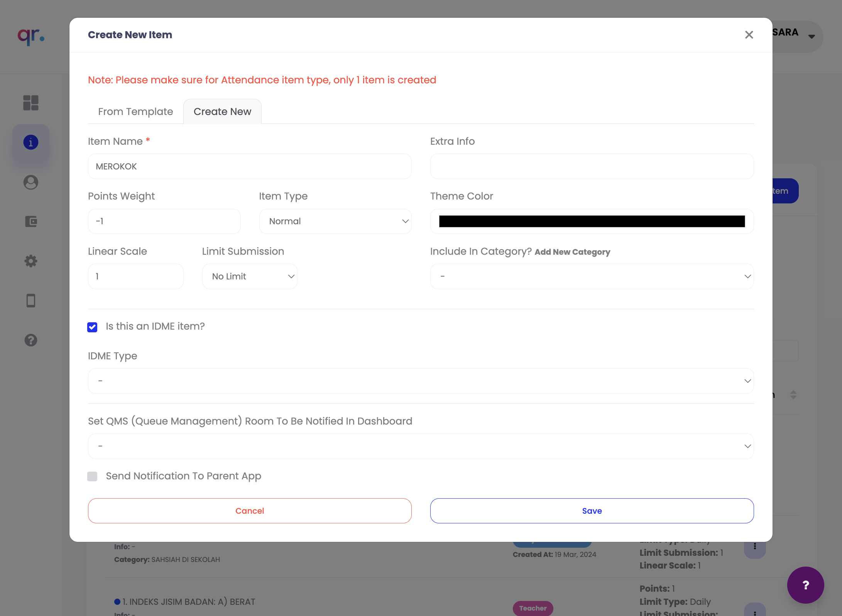
Task: Click the Add New Category link
Action: (x=572, y=252)
